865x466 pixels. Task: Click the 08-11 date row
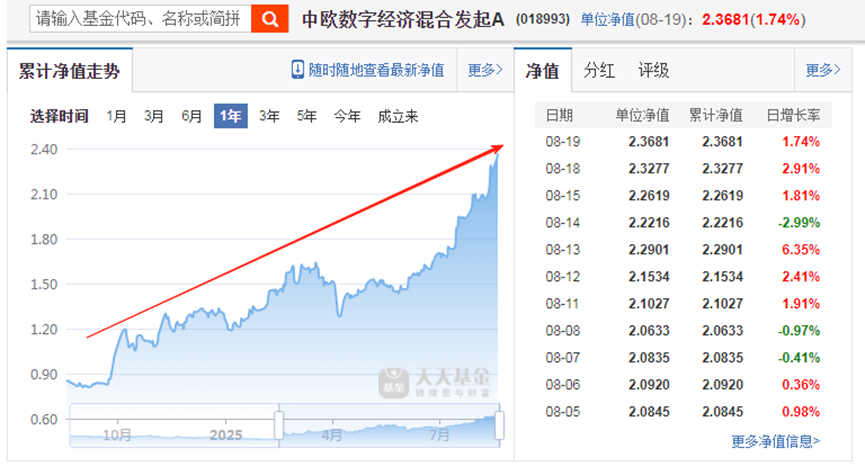click(x=683, y=304)
